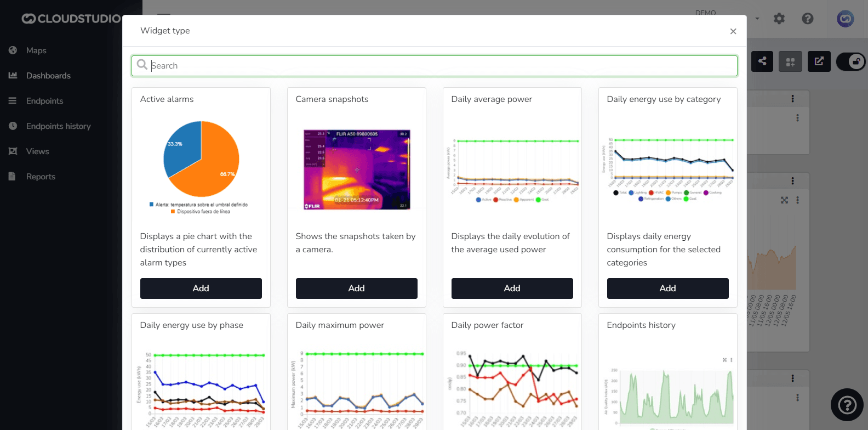Go to Endpoints history in sidebar
This screenshot has height=430, width=868.
58,126
